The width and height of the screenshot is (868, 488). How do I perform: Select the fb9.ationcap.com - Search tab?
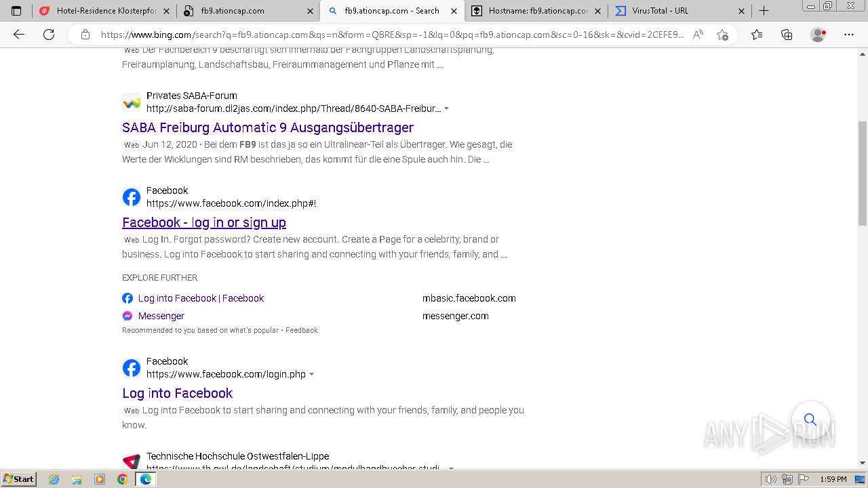(x=391, y=11)
